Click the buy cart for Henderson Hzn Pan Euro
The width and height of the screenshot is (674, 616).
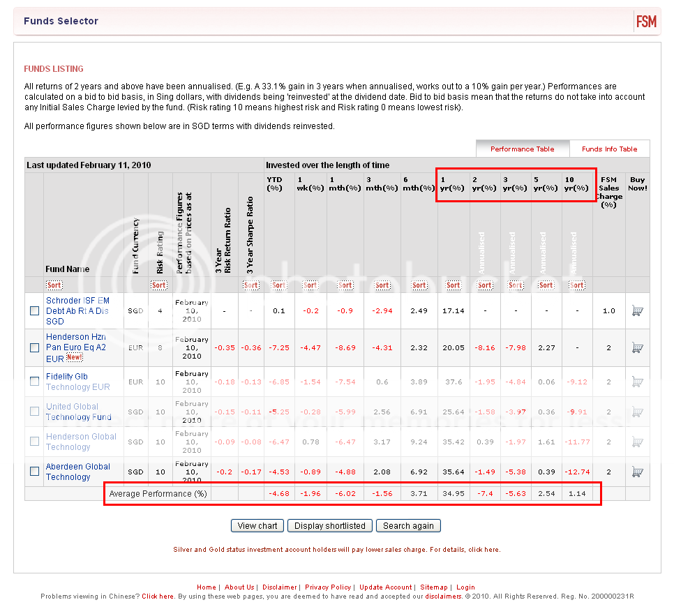click(638, 347)
